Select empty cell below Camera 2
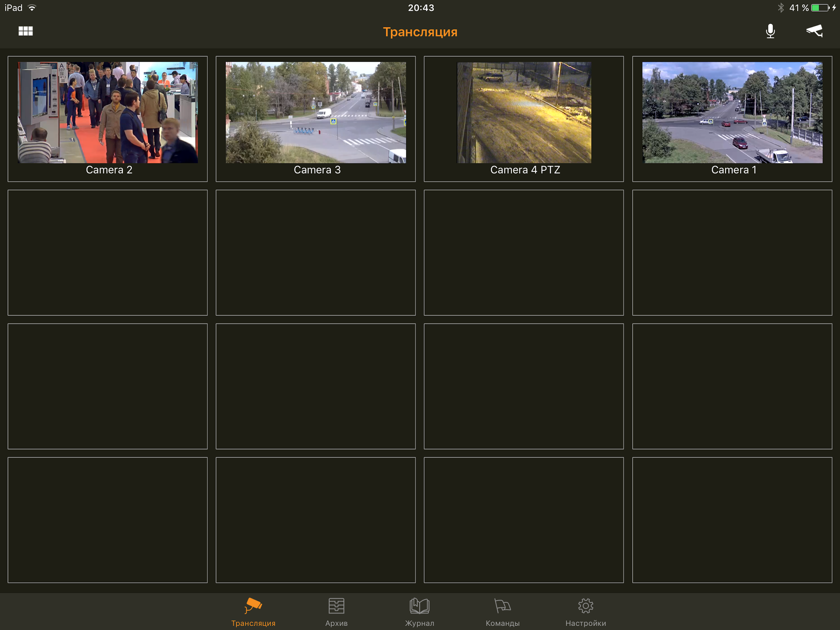Image resolution: width=840 pixels, height=630 pixels. click(108, 253)
